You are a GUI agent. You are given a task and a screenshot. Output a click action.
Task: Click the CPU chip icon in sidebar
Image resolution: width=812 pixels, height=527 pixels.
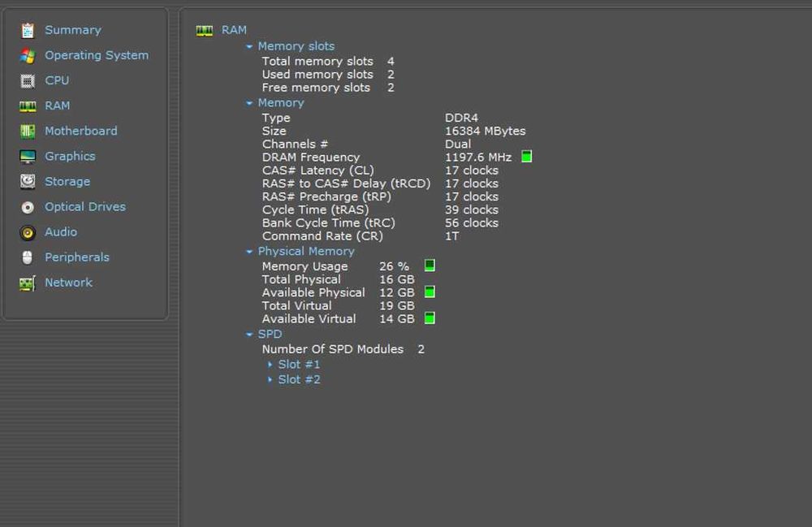pos(28,80)
